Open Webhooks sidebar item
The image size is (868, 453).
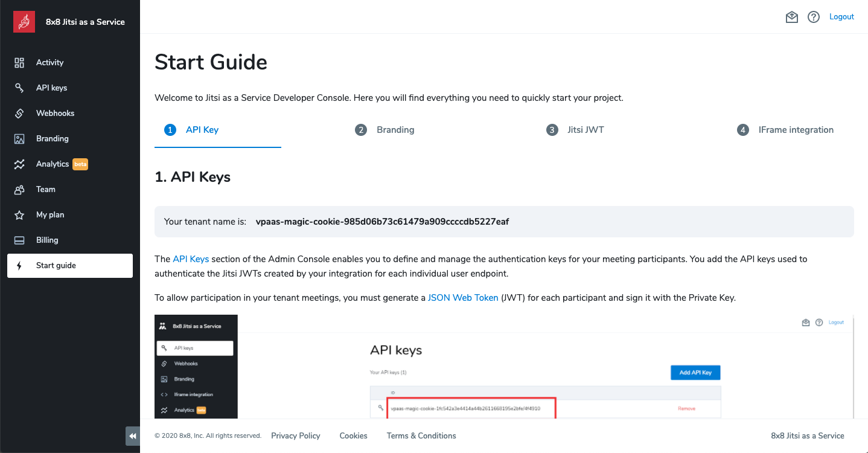tap(70, 114)
